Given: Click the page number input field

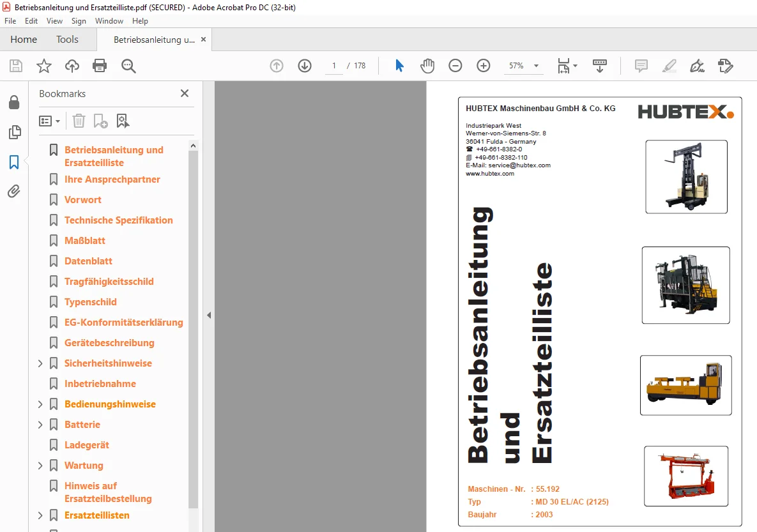Looking at the screenshot, I should click(x=333, y=66).
